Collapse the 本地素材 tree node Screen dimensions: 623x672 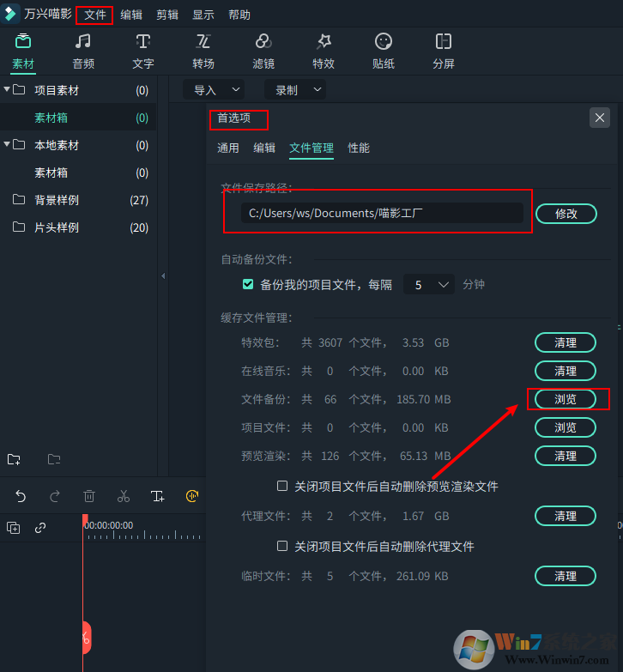pyautogui.click(x=7, y=143)
